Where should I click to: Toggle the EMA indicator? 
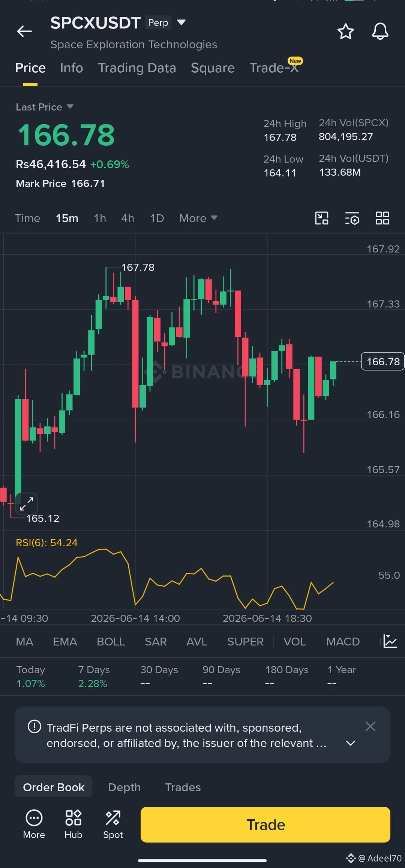point(65,642)
